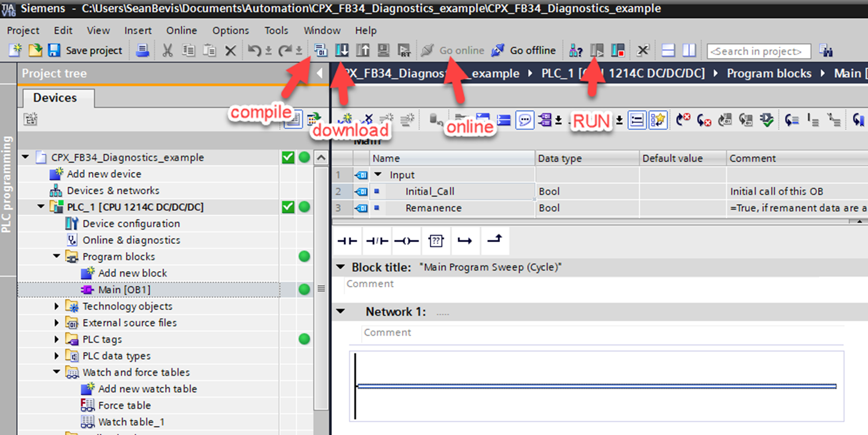The image size is (868, 435).
Task: Expand External source files folder
Action: coord(57,323)
